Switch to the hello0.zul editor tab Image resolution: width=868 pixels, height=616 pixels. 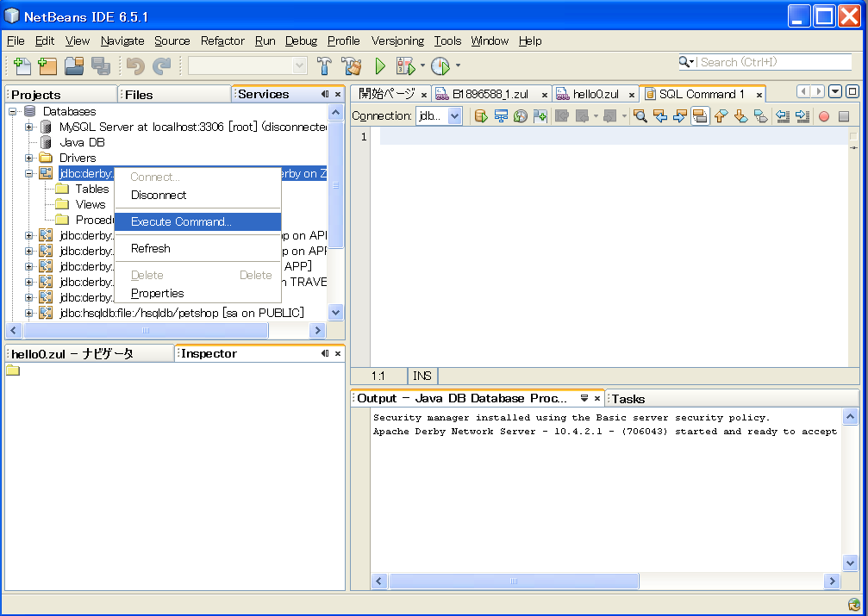click(596, 94)
